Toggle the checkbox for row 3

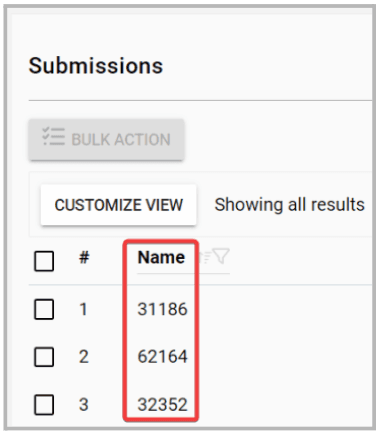click(x=44, y=405)
